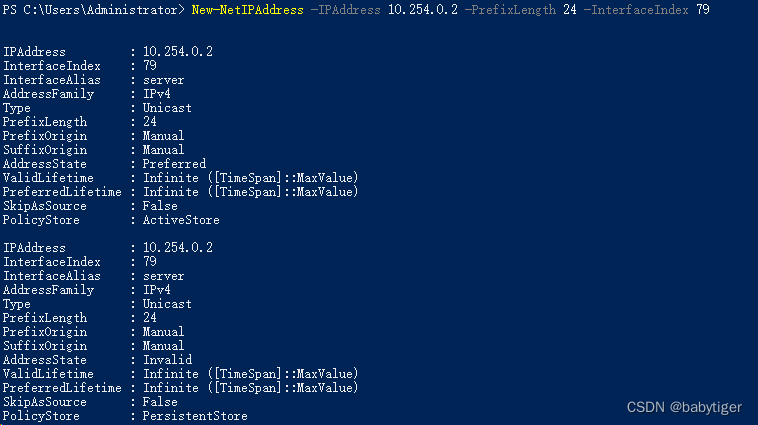Click the Preferred AddressState value
This screenshot has width=758, height=425.
(174, 163)
